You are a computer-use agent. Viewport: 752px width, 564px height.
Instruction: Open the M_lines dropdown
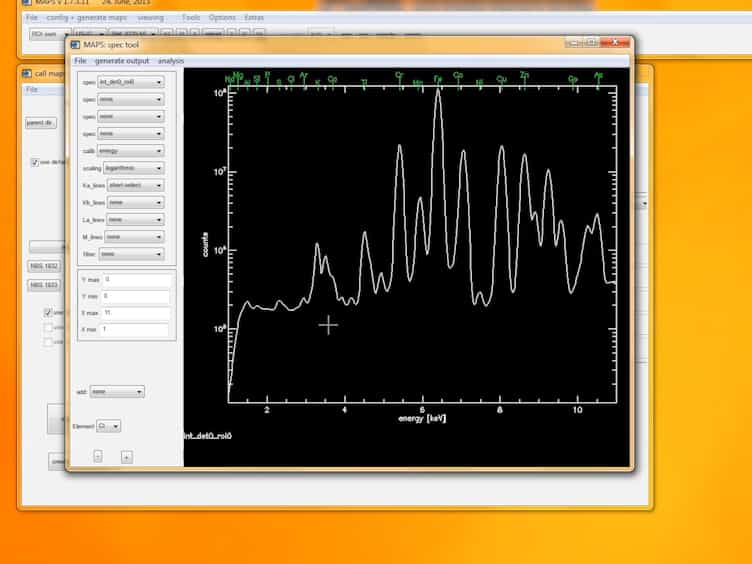point(134,237)
